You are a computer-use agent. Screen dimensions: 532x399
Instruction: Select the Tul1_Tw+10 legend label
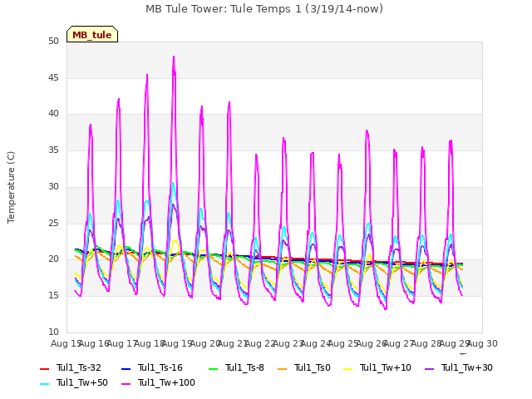[x=386, y=367]
